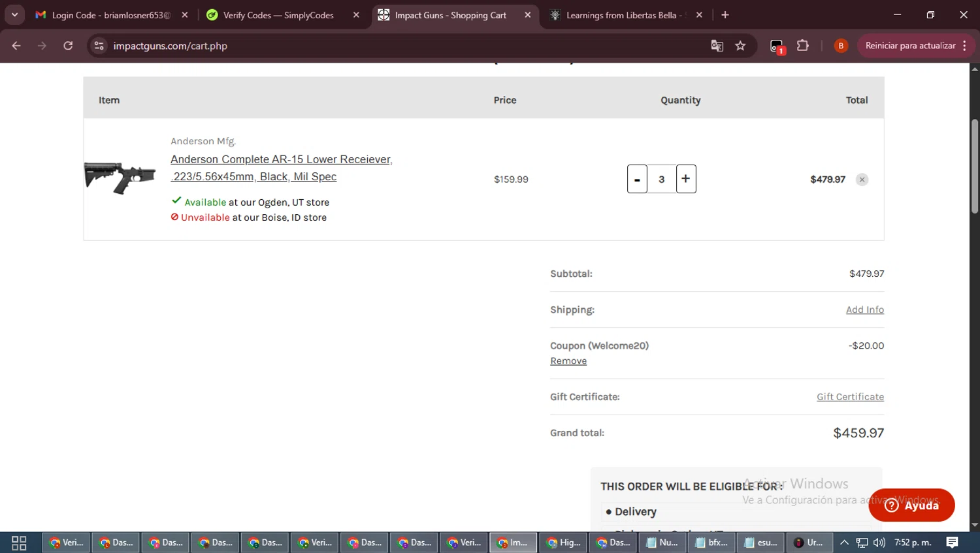Viewport: 980px width, 553px height.
Task: Click the Quantity column header
Action: (680, 100)
